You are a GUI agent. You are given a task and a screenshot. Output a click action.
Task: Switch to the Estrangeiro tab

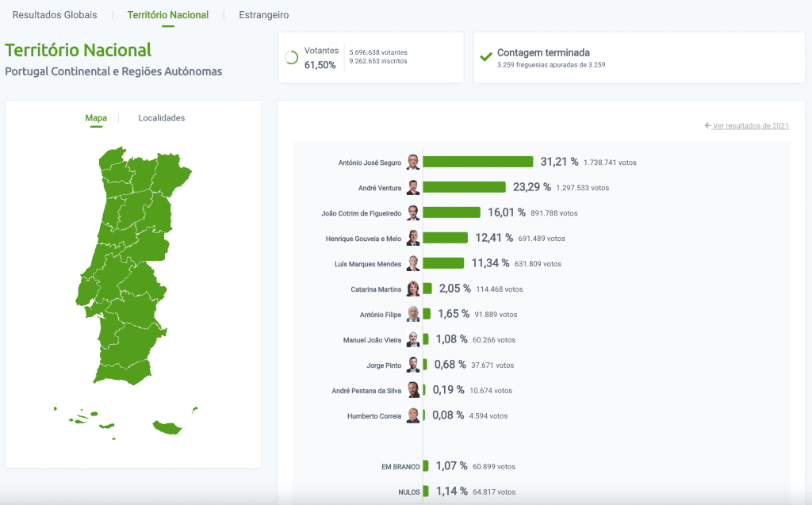[x=264, y=15]
